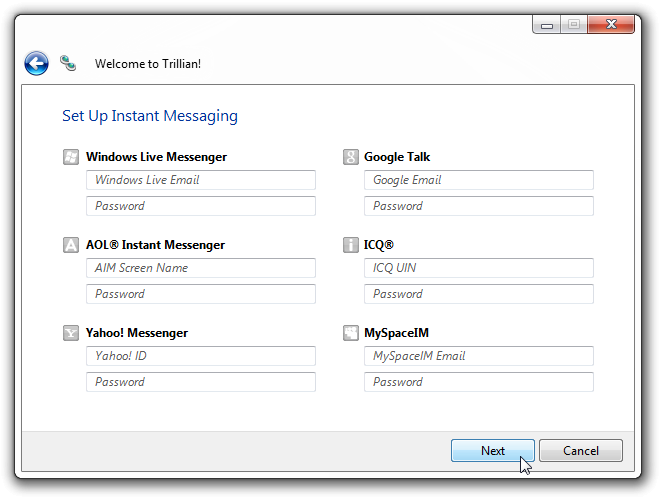The image size is (660, 497).
Task: Focus the Windows Live Messenger Password field
Action: [201, 206]
